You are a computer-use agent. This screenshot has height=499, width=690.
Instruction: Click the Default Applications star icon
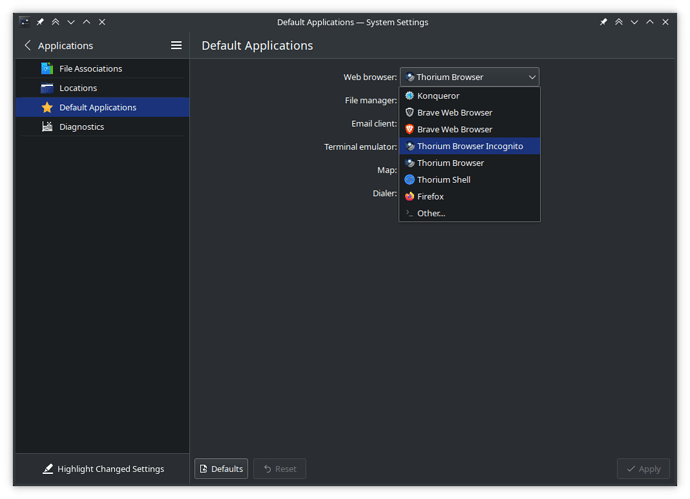tap(47, 107)
